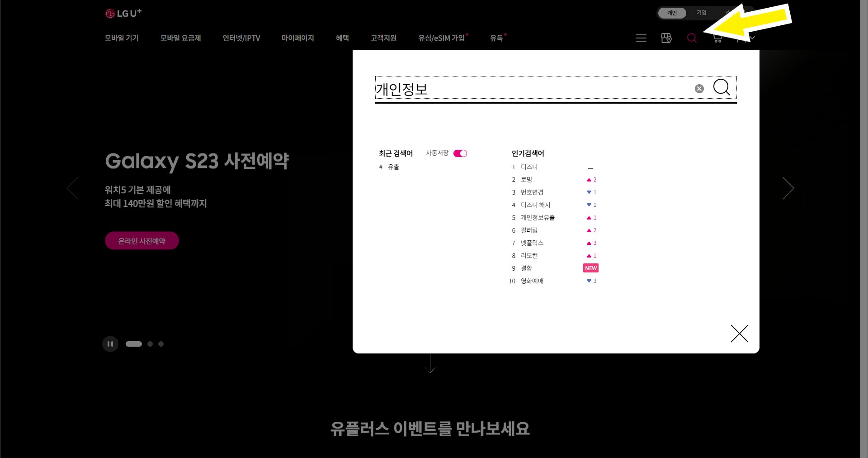Click the magenta search icon in header
Screen dimensions: 868x458
(x=692, y=38)
